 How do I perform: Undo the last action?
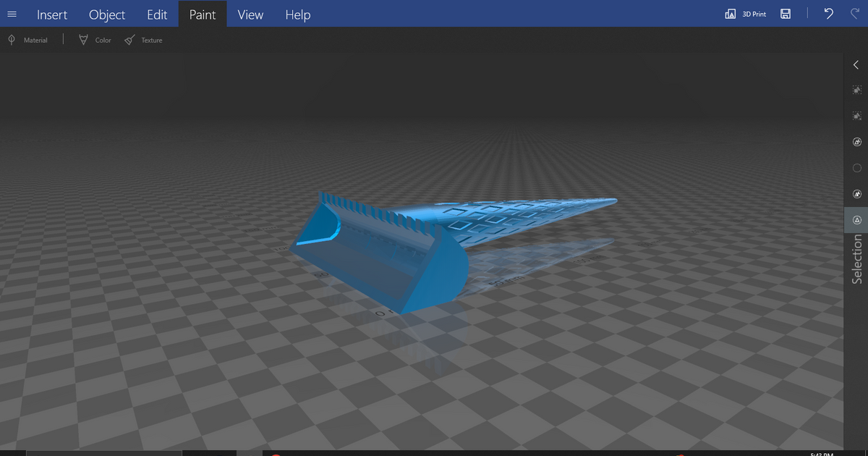pyautogui.click(x=828, y=13)
